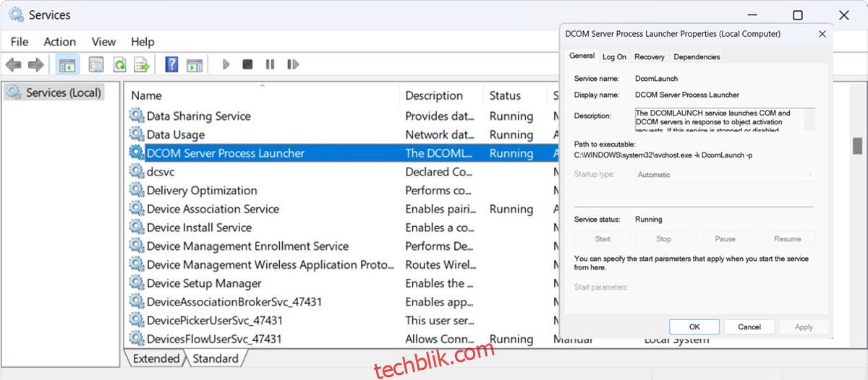The height and width of the screenshot is (380, 868).
Task: Click the gear icon beside DevicePickerUserSvc_47431
Action: tap(137, 320)
